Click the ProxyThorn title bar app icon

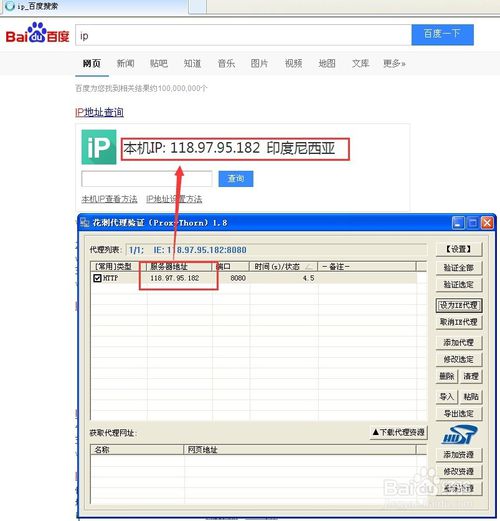[85, 222]
